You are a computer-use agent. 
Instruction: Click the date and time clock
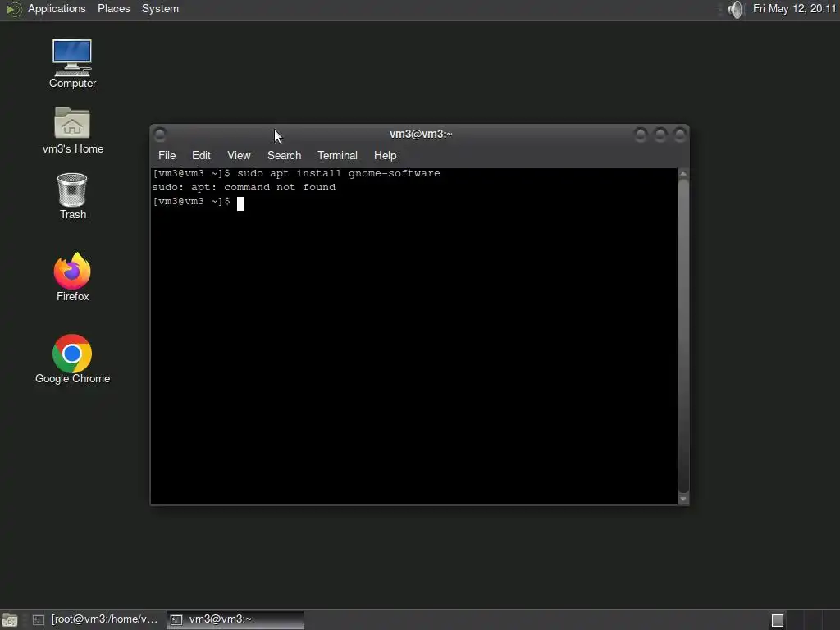(x=794, y=9)
